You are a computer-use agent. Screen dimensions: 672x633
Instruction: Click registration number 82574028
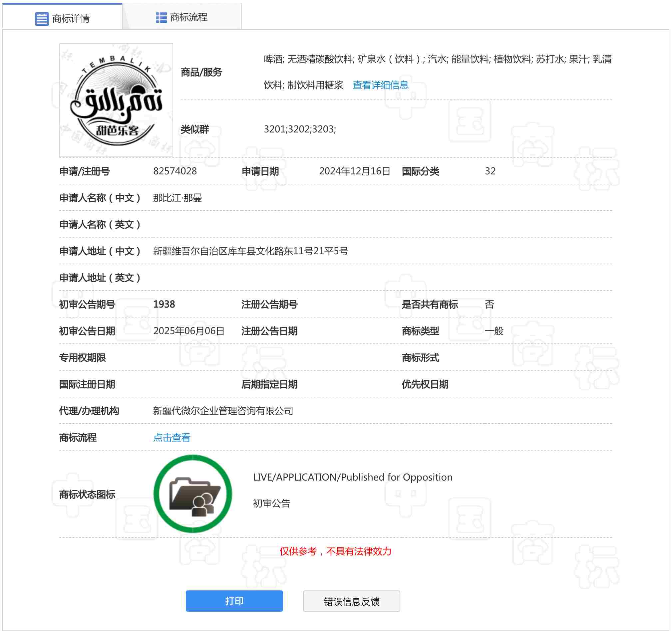pos(175,171)
